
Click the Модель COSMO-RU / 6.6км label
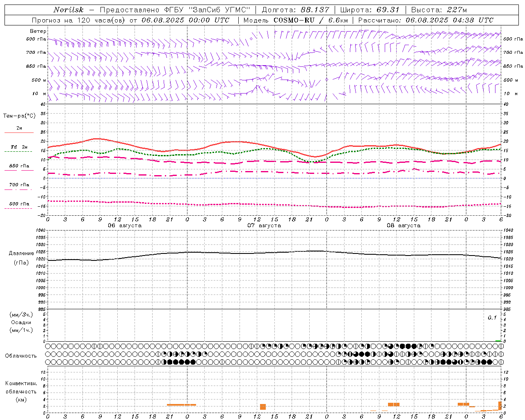296,20
